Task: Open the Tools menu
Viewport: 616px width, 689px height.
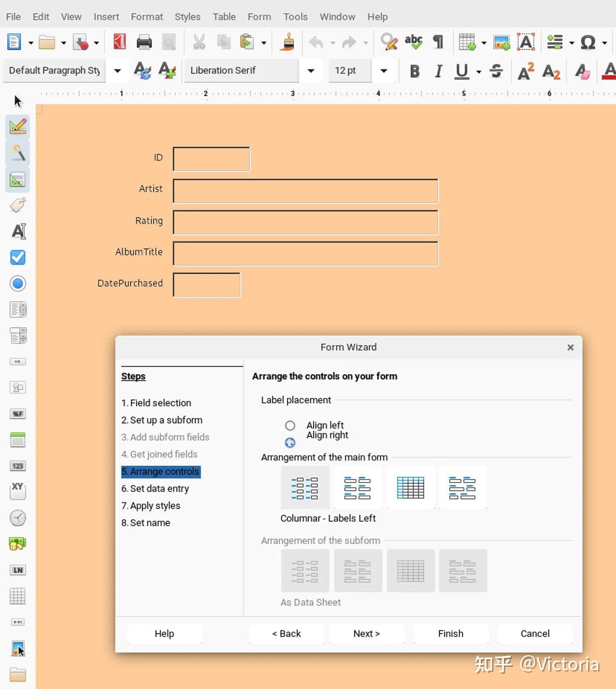Action: pos(295,16)
